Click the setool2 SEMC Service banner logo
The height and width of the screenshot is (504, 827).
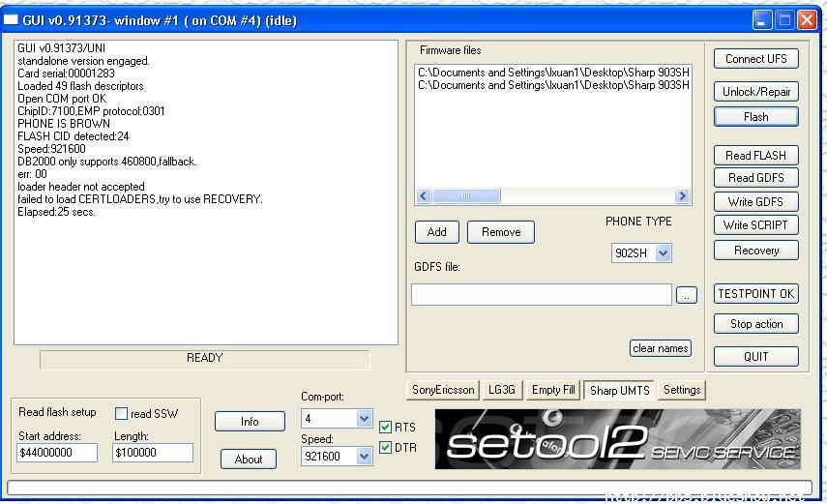(617, 440)
